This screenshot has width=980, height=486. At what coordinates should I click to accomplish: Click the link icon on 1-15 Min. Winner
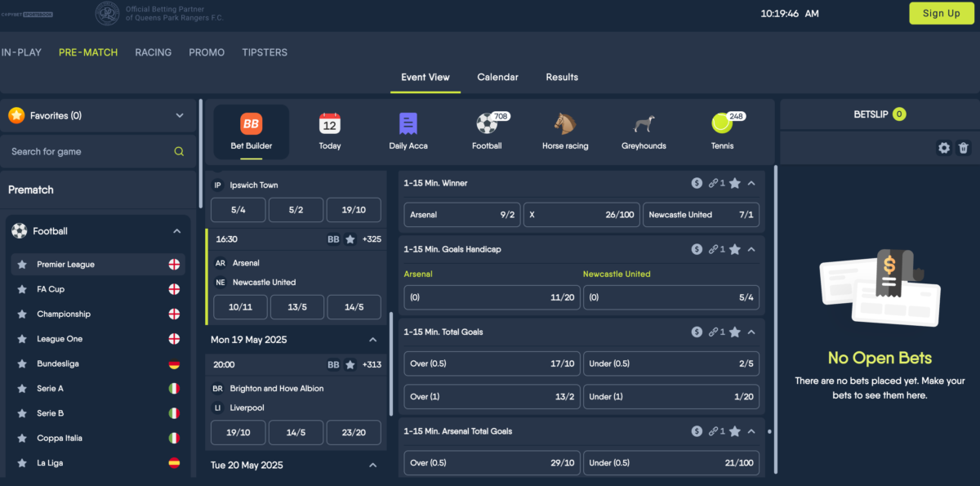[x=714, y=183]
